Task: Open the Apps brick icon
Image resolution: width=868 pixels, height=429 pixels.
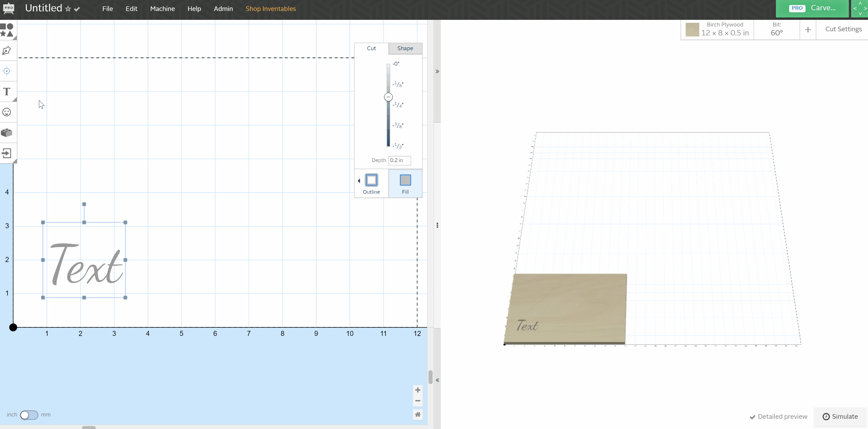Action: [x=7, y=133]
